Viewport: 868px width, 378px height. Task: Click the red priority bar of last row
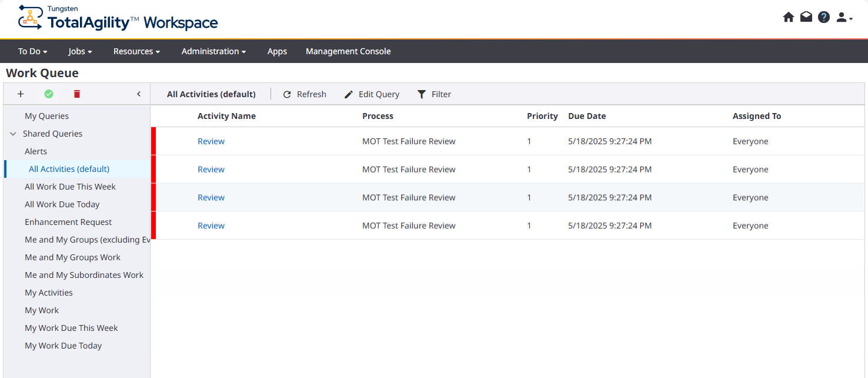coord(153,226)
